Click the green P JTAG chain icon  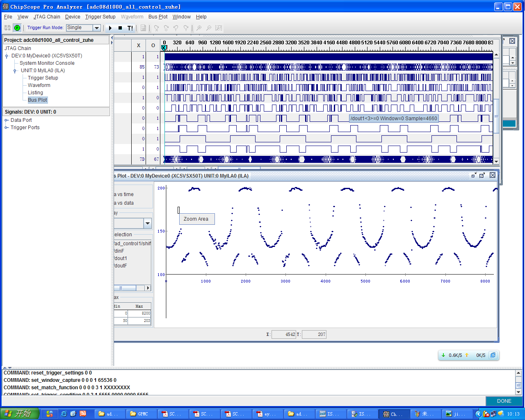pos(17,28)
